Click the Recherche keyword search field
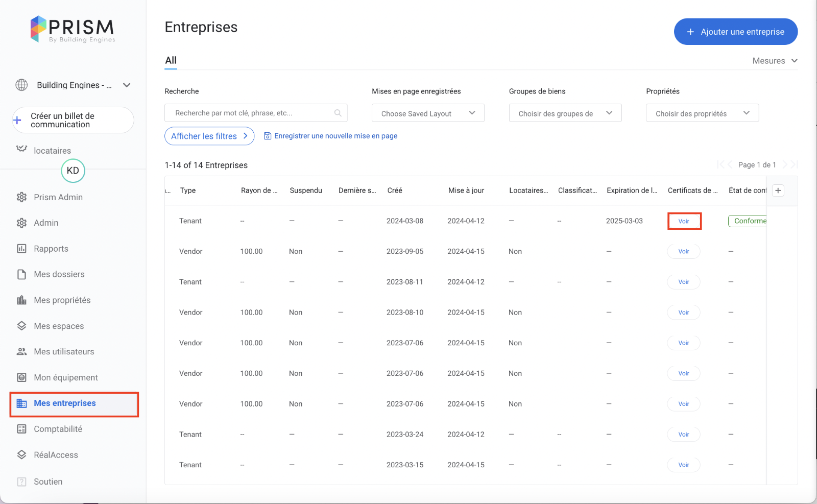 click(250, 113)
